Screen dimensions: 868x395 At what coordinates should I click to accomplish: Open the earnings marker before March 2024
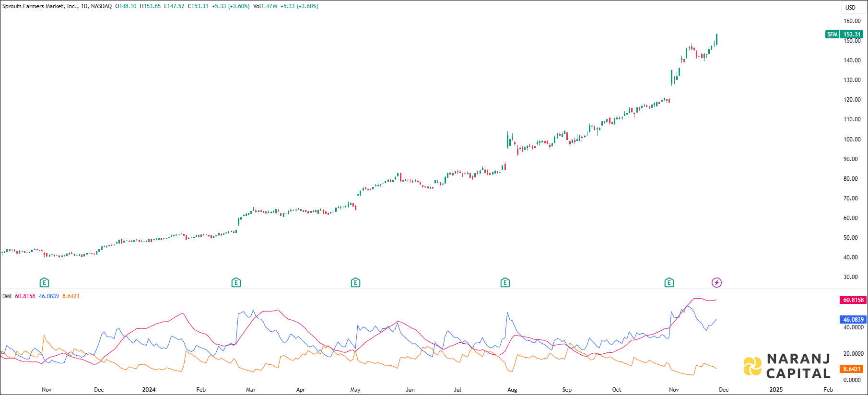pyautogui.click(x=236, y=282)
